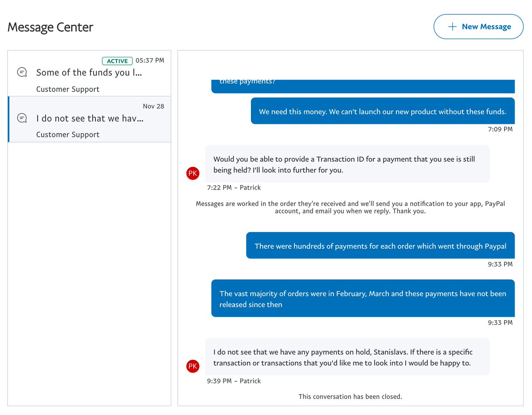Viewport: 532px width, 415px height.
Task: Click 9:33 PM timestamp under 'hundreds of payments' message
Action: click(500, 264)
